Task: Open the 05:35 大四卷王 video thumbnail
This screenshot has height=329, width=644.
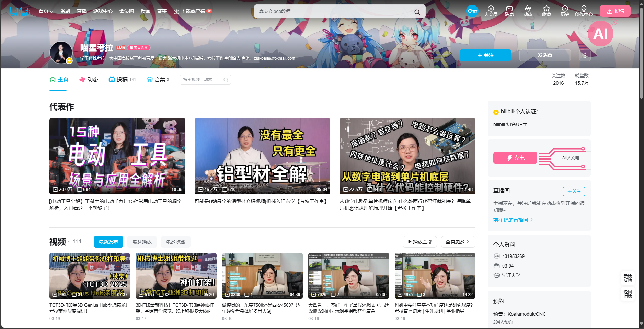Action: 349,276
